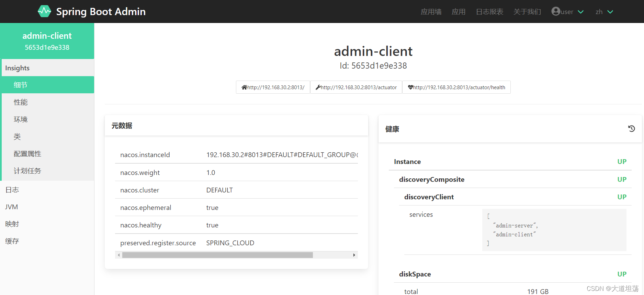Click the "admin-server" entry in services
The height and width of the screenshot is (295, 644).
tap(515, 225)
